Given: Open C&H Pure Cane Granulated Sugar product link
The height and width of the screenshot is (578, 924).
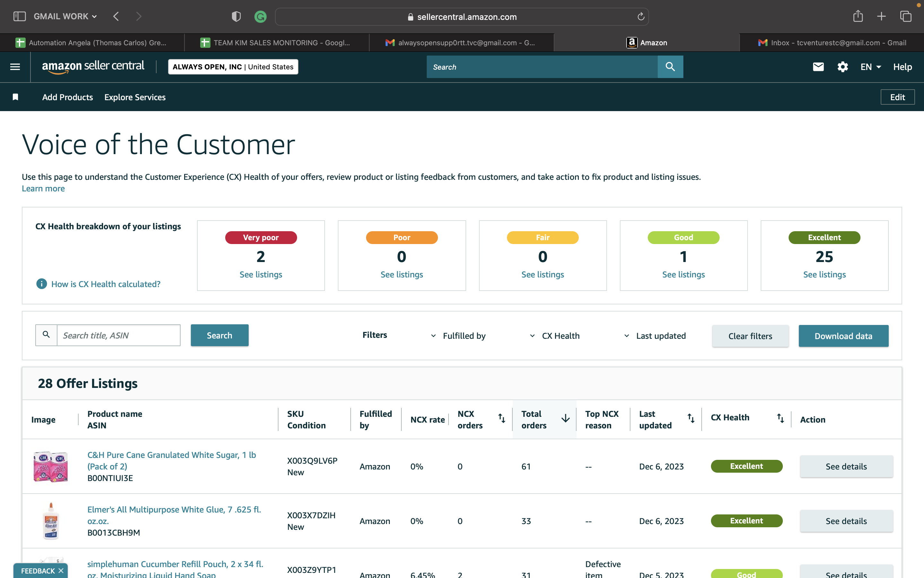Looking at the screenshot, I should click(x=171, y=461).
